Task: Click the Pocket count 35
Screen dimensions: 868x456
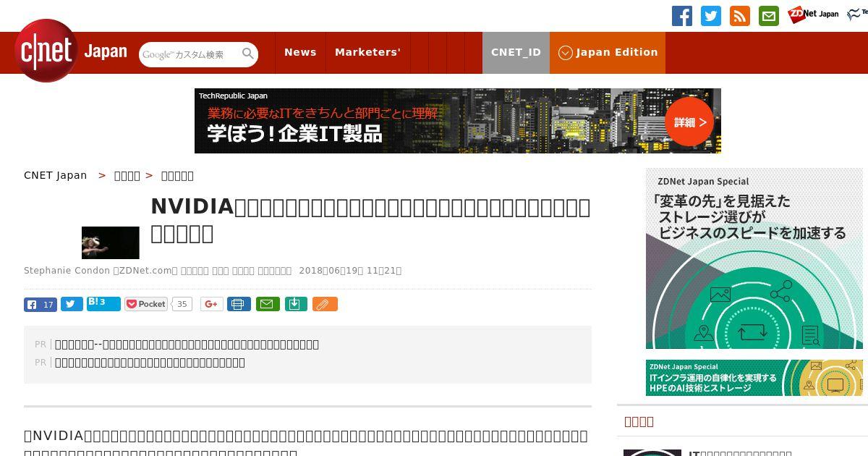Action: pos(182,304)
